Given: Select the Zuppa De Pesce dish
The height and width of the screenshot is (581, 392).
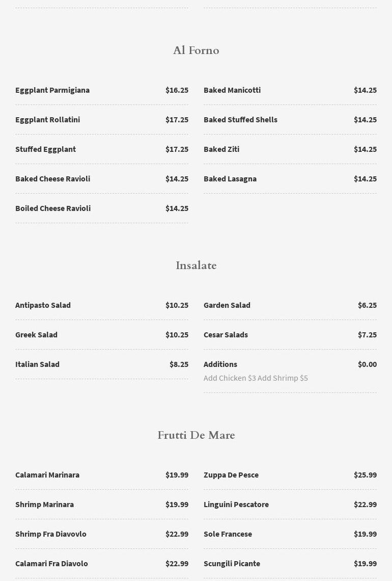Looking at the screenshot, I should 231,475.
